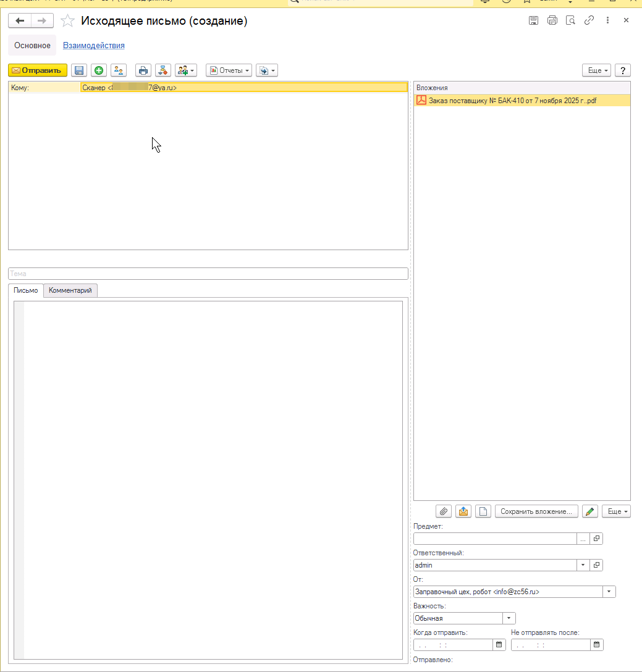Click the chain link icon in header
The height and width of the screenshot is (672, 642).
click(x=589, y=20)
